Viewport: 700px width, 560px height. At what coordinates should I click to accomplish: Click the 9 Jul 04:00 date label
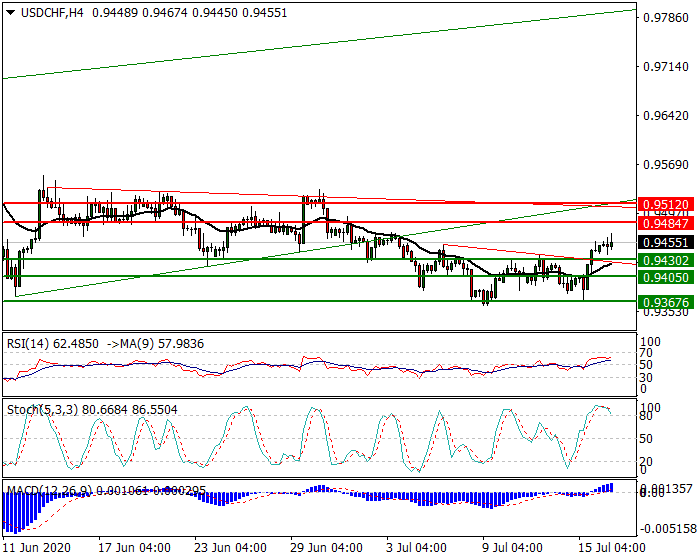tap(512, 547)
